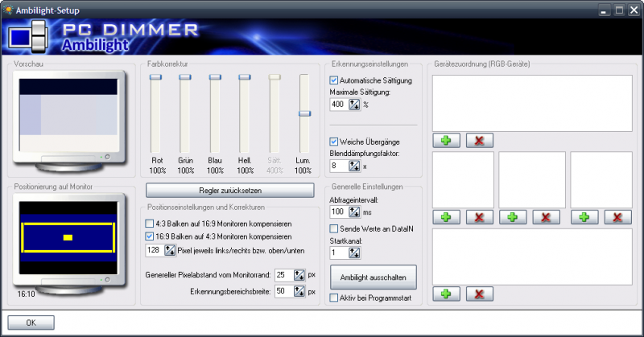Click Startkanal spinner arrows
644x337 pixels.
[354, 253]
